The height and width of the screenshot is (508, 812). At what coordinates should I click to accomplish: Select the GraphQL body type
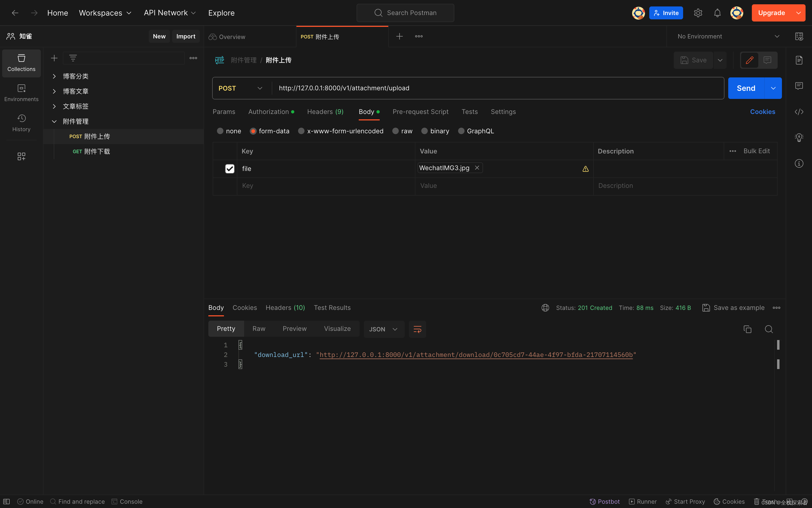pyautogui.click(x=461, y=131)
